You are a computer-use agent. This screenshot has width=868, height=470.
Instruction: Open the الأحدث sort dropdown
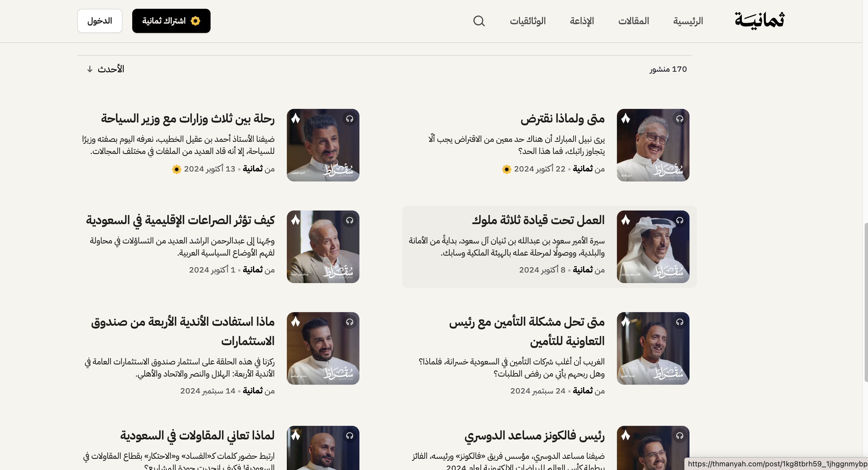[x=106, y=69]
